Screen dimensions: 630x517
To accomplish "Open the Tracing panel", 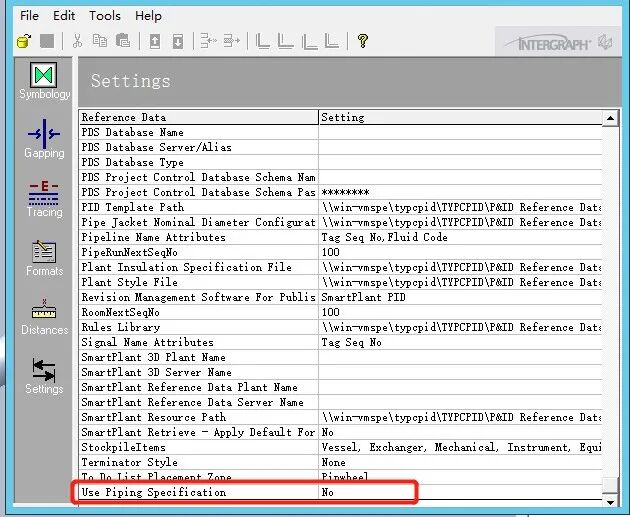I will pos(44,198).
